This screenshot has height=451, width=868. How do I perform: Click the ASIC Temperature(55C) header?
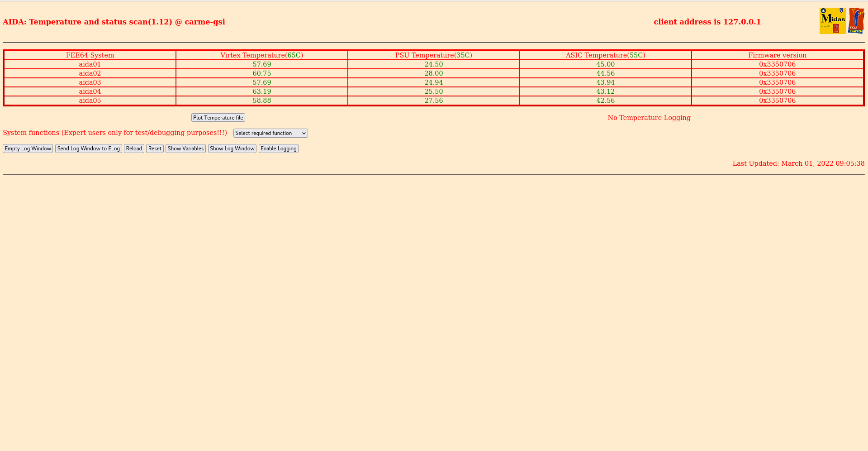[605, 55]
